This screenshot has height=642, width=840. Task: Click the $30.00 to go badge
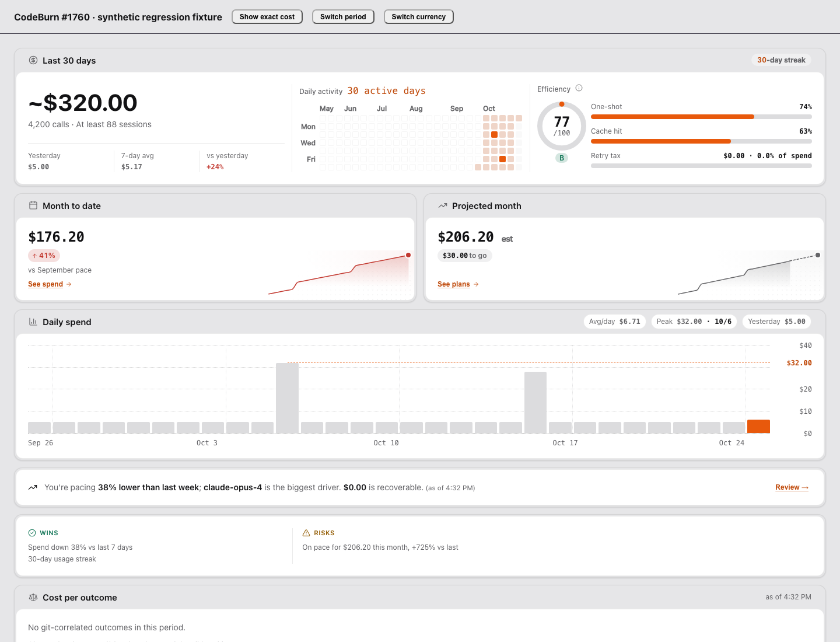tap(465, 256)
